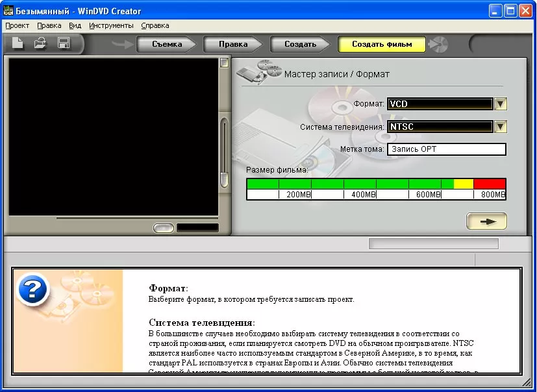Screen dimensions: 537x392
Task: Click the Метка тома text field
Action: (x=446, y=149)
